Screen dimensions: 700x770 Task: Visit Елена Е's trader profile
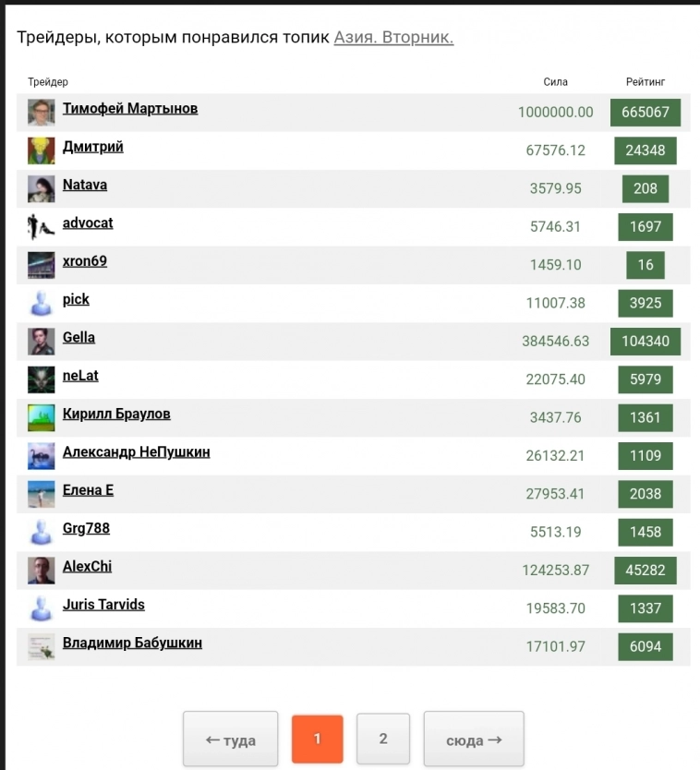tap(88, 490)
